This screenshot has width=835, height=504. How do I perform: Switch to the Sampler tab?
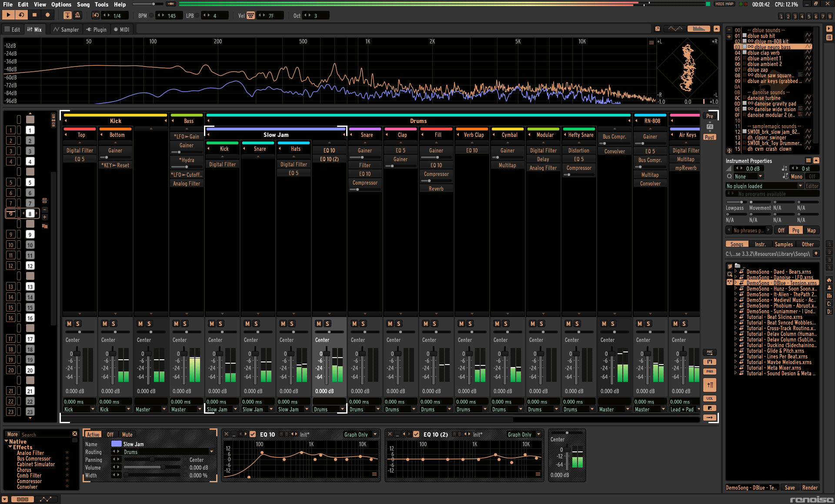tap(66, 30)
